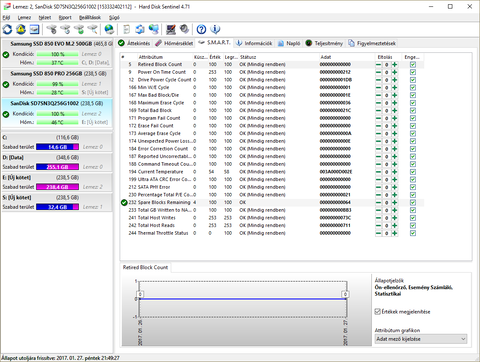Click the blue sync arrows toolbar icon
Viewport: 480px width, 362px height.
(140, 29)
